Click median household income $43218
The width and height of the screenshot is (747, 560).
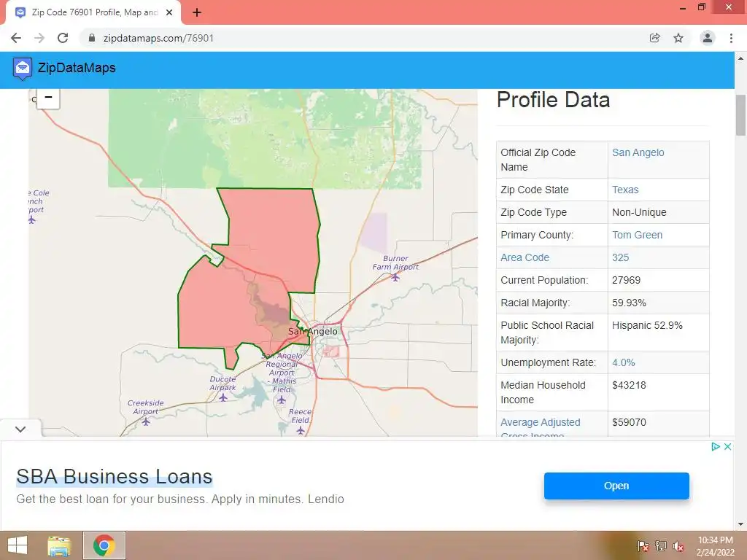coord(629,385)
